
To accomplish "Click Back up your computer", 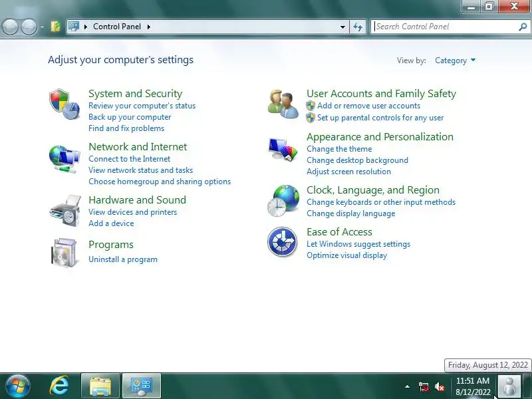I will (x=130, y=117).
